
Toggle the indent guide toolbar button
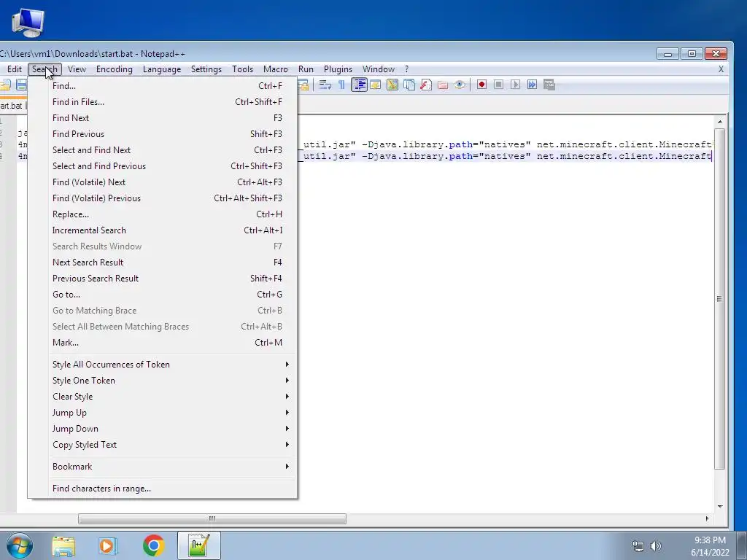click(x=359, y=85)
